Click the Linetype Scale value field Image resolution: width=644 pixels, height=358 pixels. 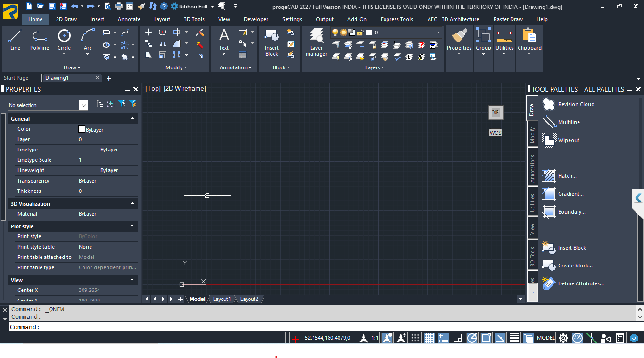tap(107, 160)
